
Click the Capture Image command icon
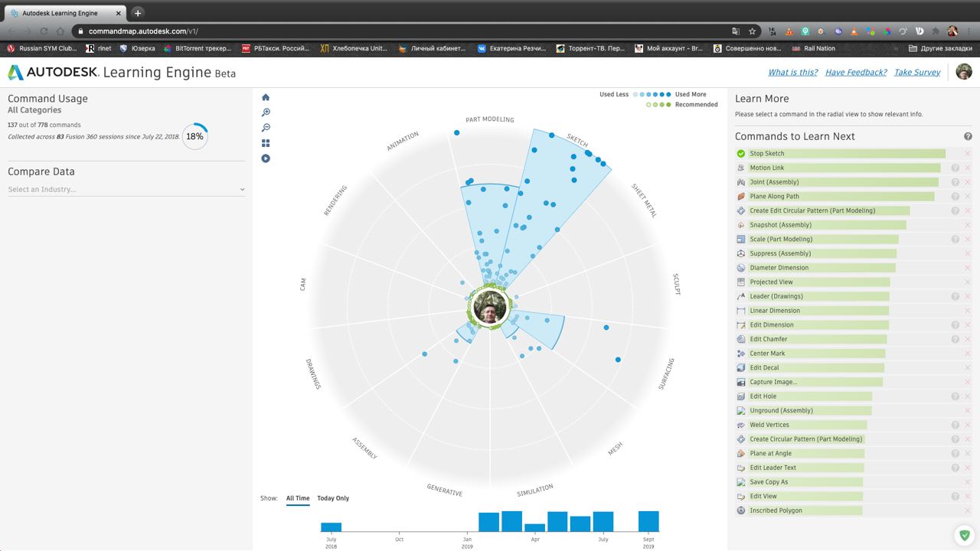click(740, 382)
